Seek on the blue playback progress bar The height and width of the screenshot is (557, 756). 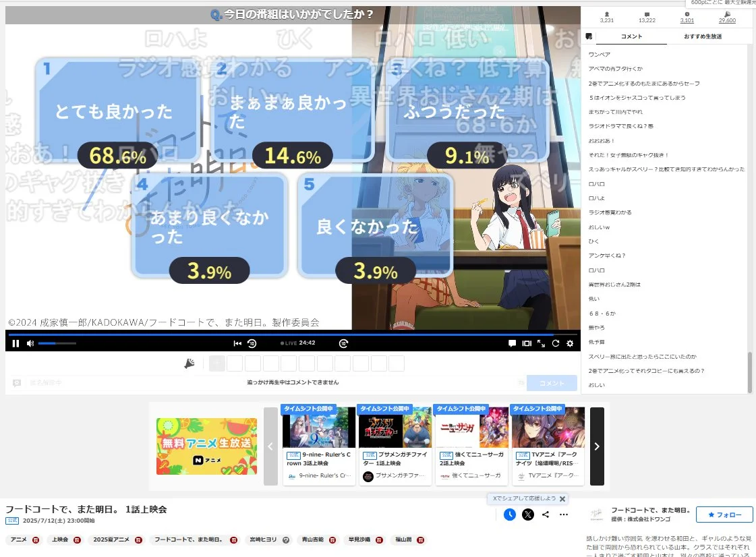[293, 334]
